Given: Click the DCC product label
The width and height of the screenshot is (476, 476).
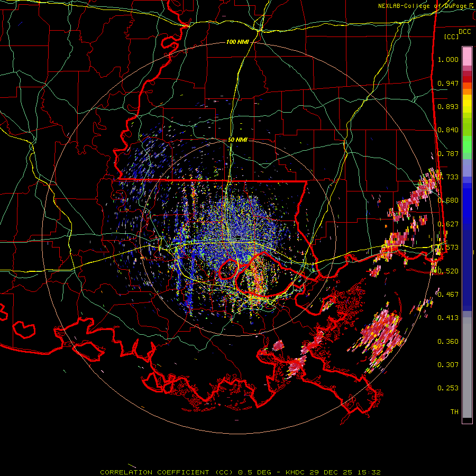Looking at the screenshot, I should tap(464, 32).
